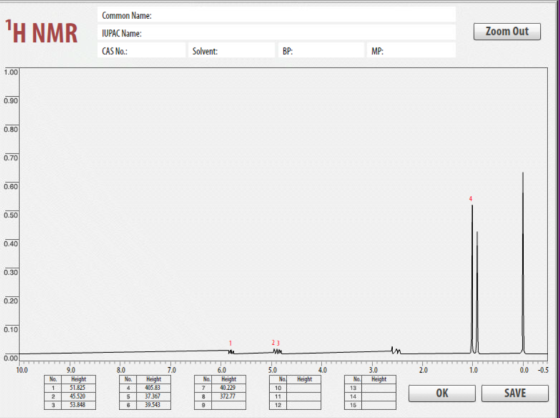Click the MP input field

click(411, 51)
